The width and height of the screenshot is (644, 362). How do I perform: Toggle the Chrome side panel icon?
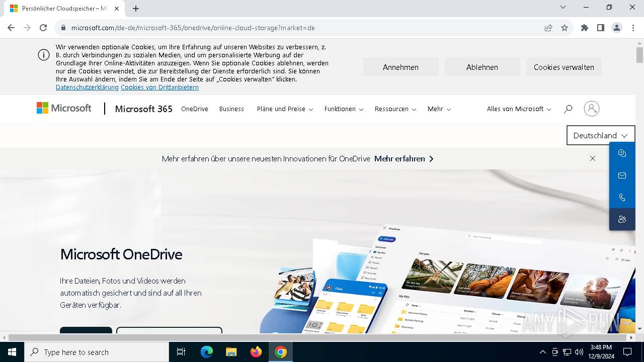[601, 28]
